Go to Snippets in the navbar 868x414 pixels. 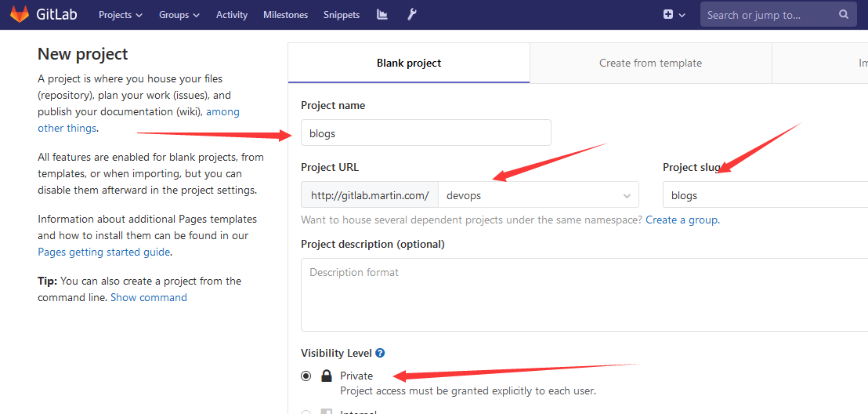pos(341,15)
